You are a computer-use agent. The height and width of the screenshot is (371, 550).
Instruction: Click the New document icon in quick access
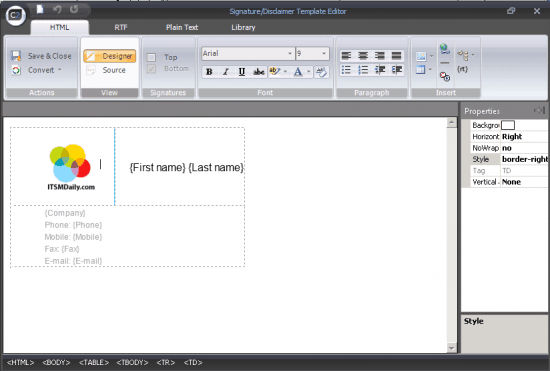40,9
